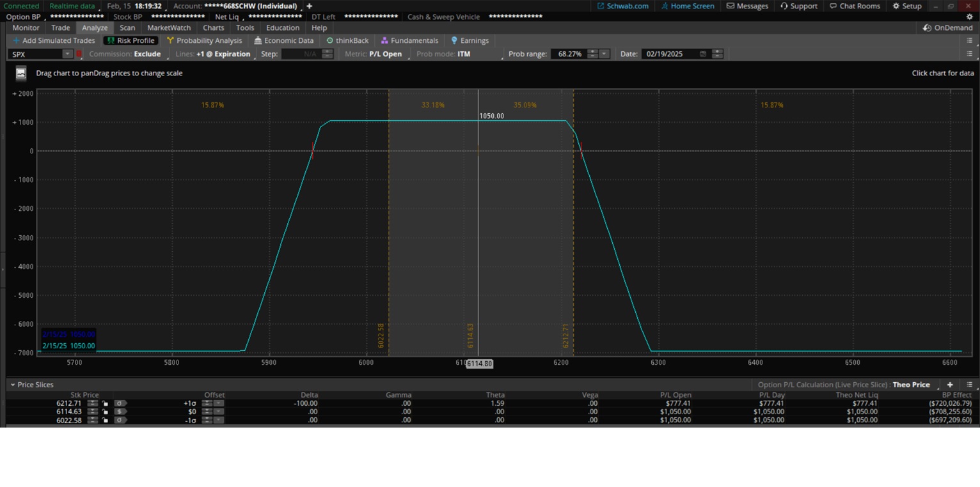Open the Messages center
This screenshot has height=487, width=980.
point(747,6)
